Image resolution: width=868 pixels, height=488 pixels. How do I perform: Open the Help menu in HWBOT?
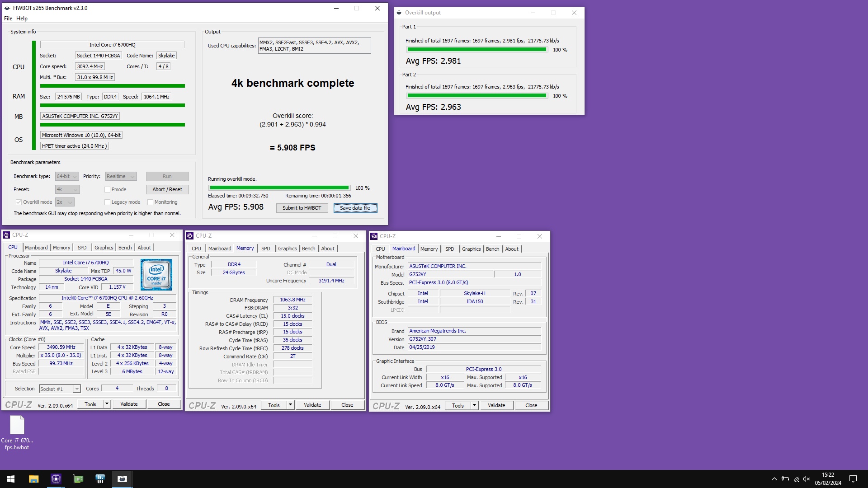click(22, 19)
